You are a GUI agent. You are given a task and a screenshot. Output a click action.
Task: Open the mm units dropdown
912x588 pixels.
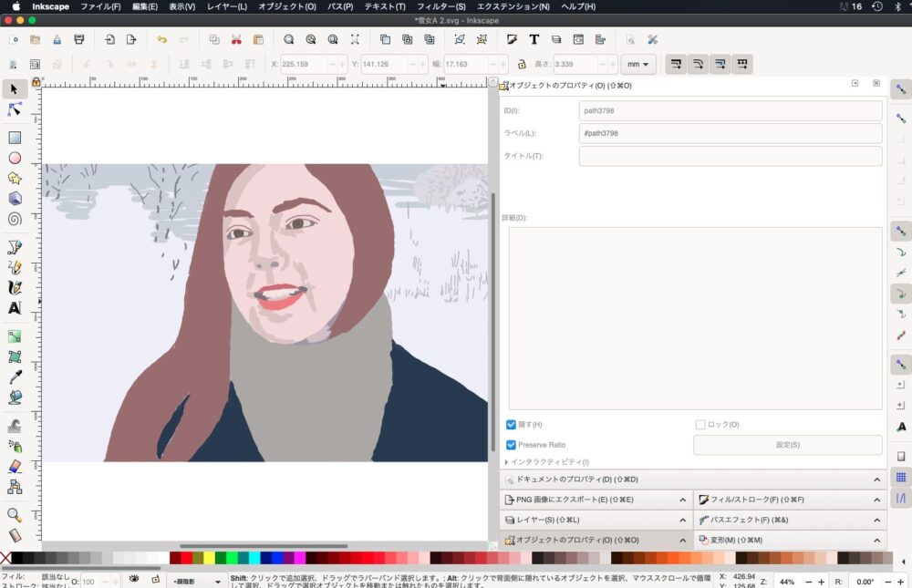point(637,65)
